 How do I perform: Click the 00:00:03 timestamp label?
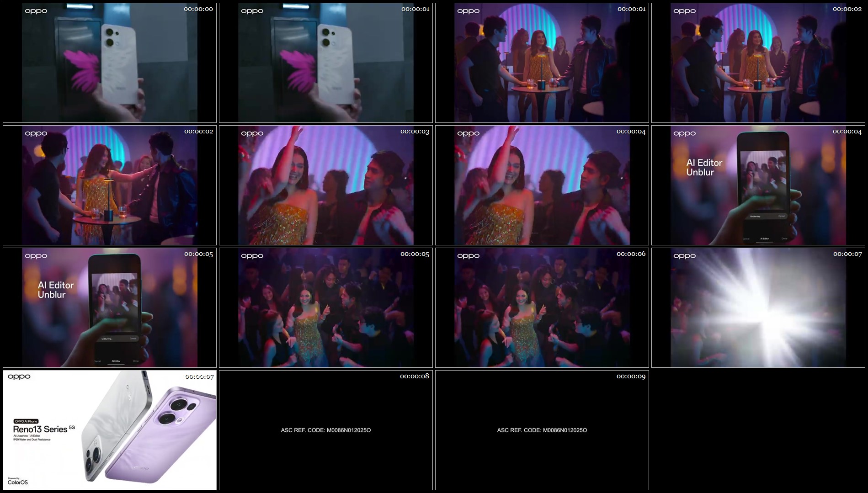415,132
